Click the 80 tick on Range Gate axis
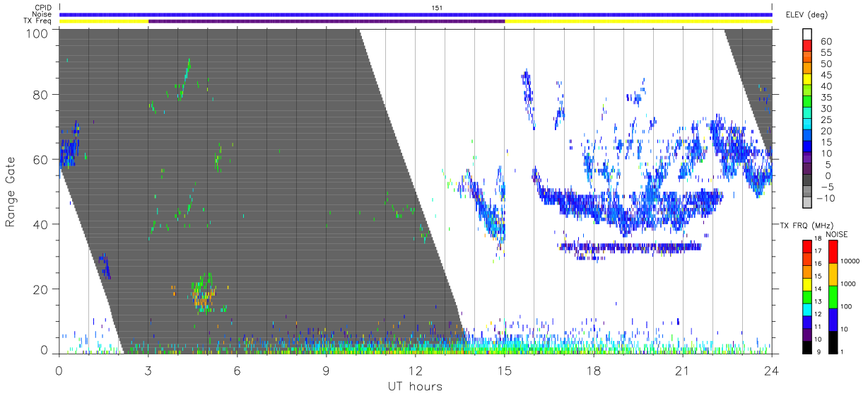The height and width of the screenshot is (401, 868). point(40,95)
